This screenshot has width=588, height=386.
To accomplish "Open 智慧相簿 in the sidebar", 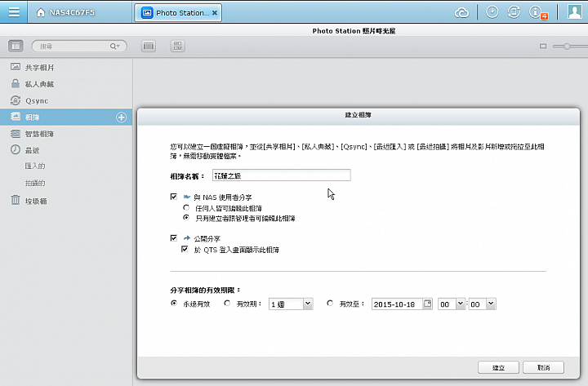I will 66,134.
